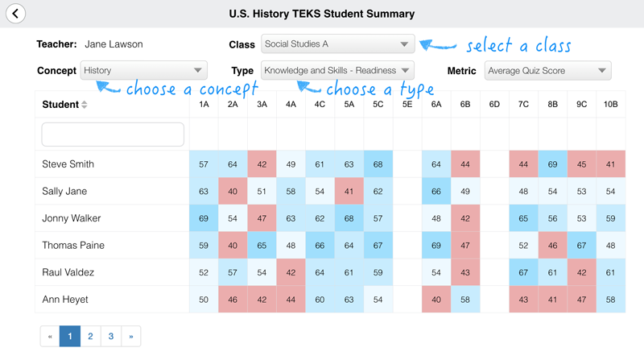Open the Class dropdown

click(337, 44)
